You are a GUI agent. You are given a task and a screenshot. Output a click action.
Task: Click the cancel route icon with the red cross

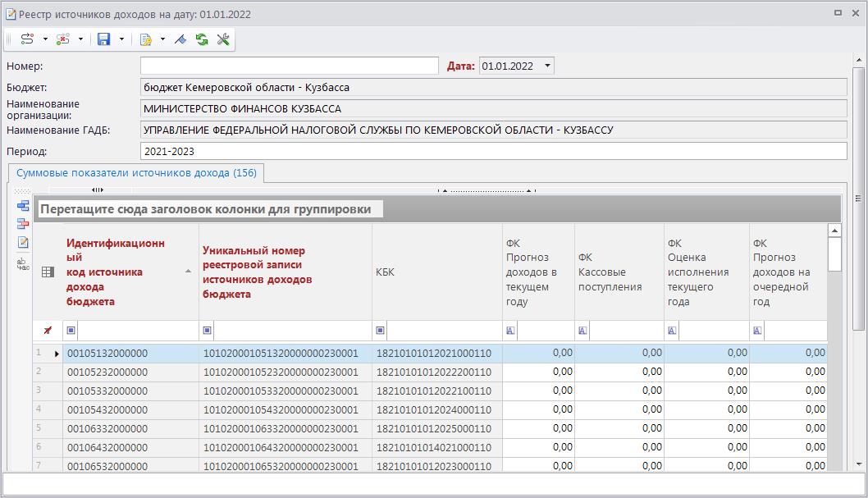tap(63, 39)
